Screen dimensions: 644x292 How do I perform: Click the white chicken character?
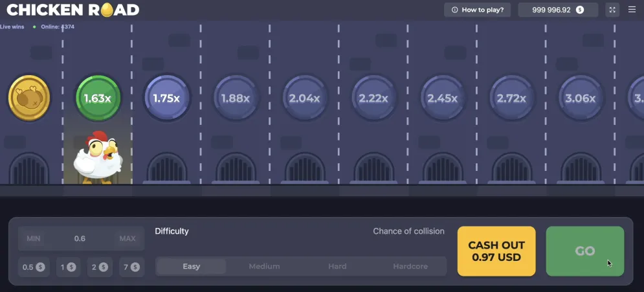pyautogui.click(x=98, y=157)
